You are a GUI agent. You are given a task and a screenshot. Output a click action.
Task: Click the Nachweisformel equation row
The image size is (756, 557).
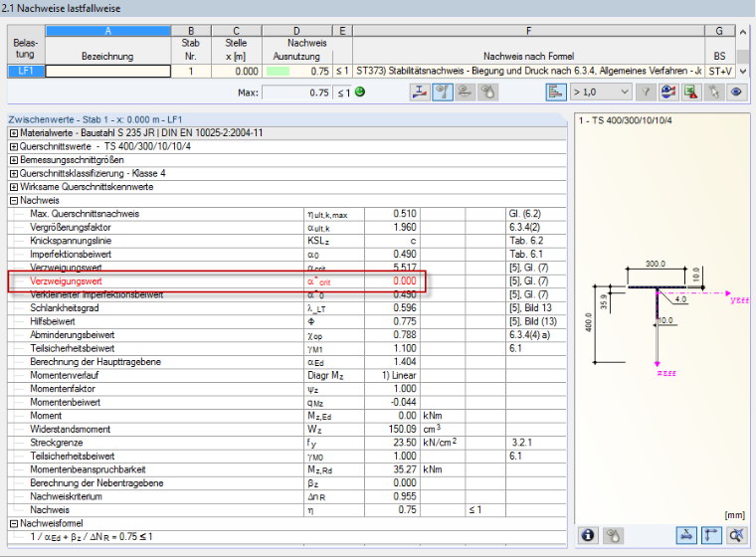click(286, 537)
